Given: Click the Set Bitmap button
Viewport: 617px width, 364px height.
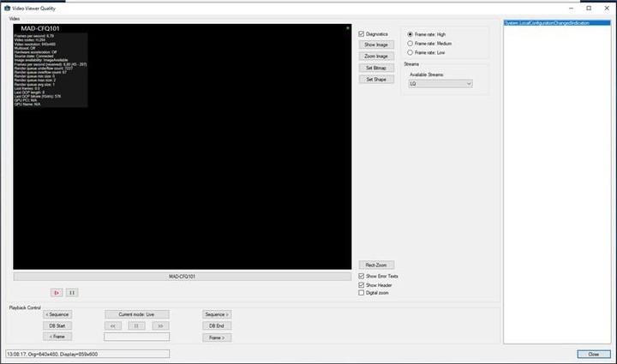Looking at the screenshot, I should (375, 67).
